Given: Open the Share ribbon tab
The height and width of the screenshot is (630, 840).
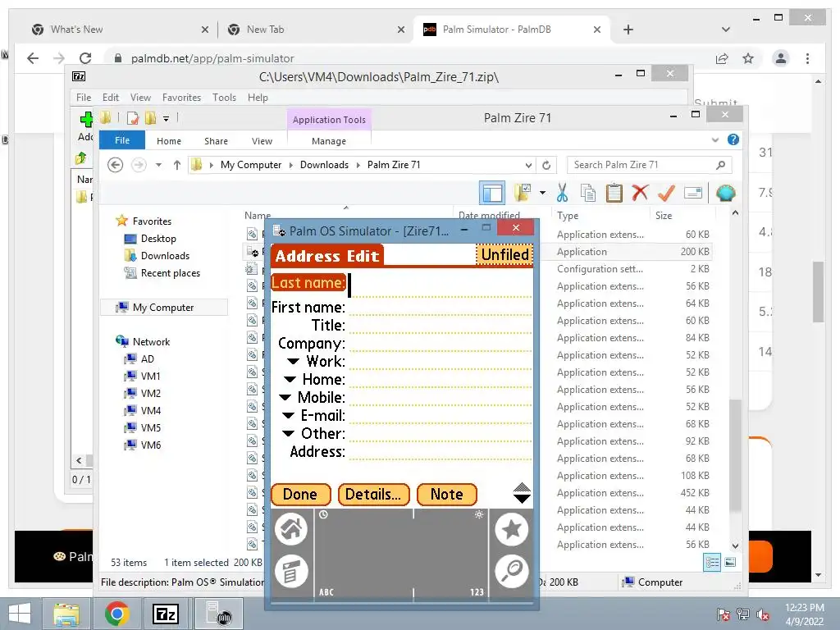Looking at the screenshot, I should [x=216, y=141].
